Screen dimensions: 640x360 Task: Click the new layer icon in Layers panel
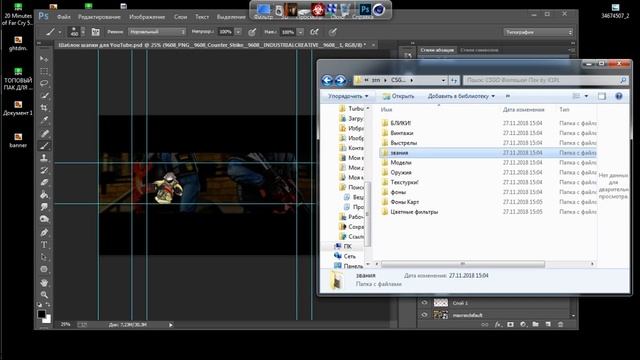(x=548, y=324)
